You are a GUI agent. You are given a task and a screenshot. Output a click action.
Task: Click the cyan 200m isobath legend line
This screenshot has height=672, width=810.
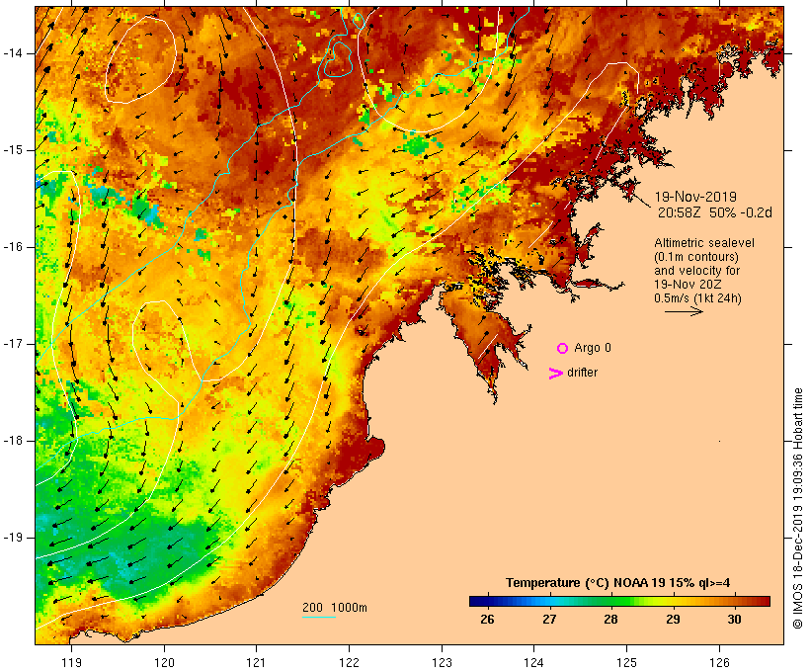click(319, 618)
